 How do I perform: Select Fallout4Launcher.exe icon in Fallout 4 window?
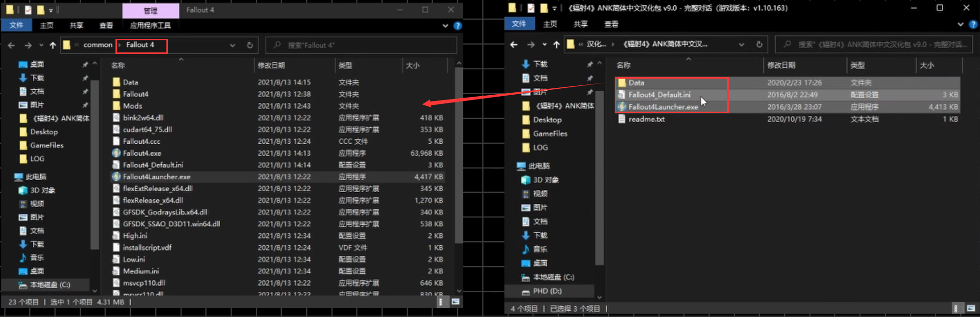(x=116, y=177)
